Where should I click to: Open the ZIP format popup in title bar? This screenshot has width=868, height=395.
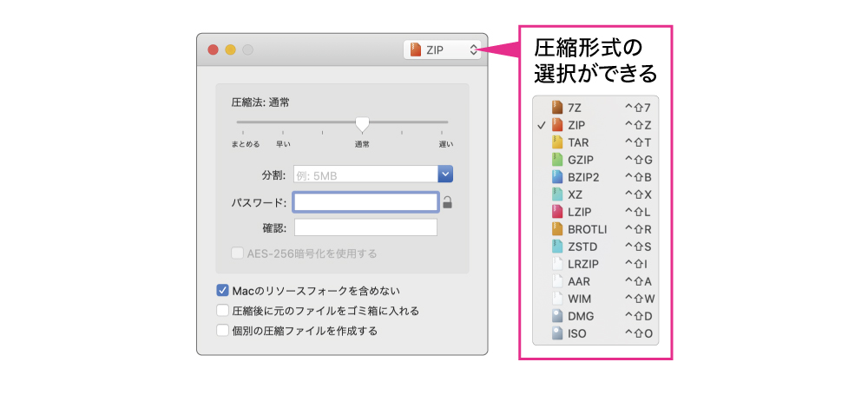(443, 49)
